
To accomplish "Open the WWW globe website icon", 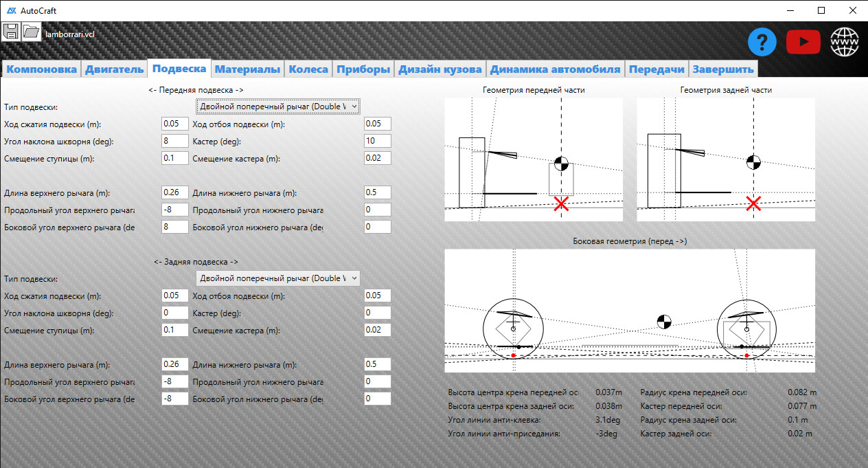I will coord(844,43).
